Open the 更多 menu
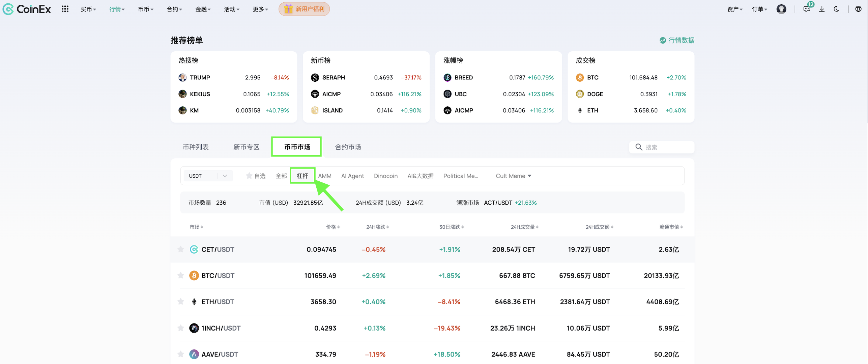Image resolution: width=868 pixels, height=364 pixels. (x=260, y=9)
